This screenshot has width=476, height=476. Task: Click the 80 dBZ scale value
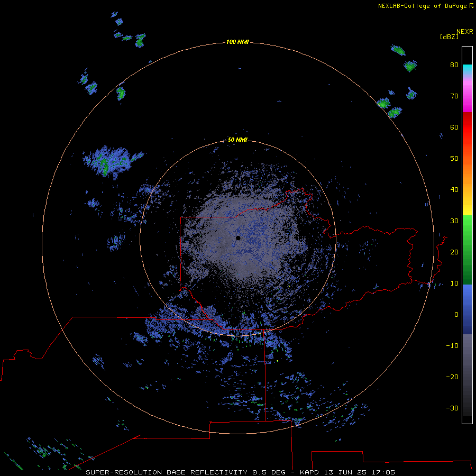click(x=454, y=65)
